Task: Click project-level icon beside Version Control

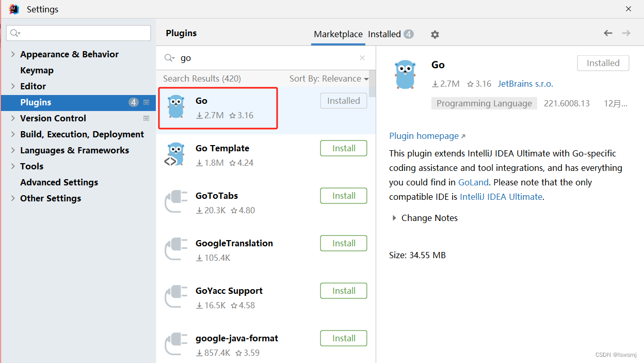Action: [x=146, y=118]
